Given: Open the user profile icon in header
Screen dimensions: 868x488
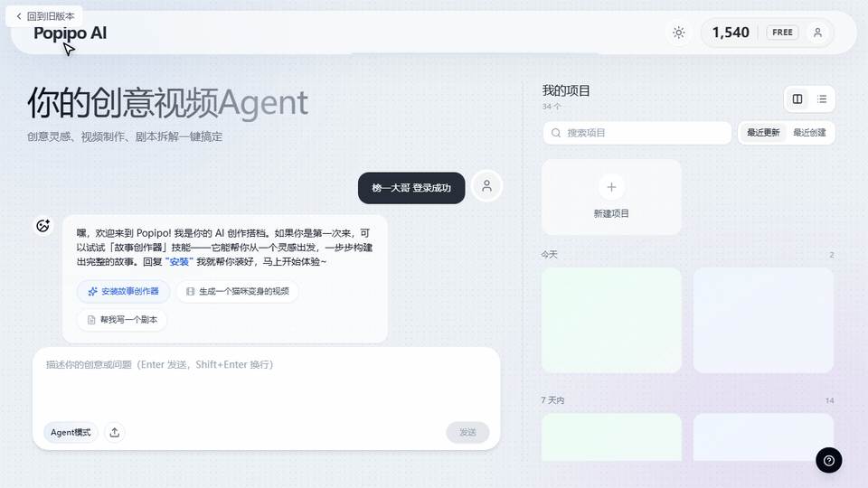Looking at the screenshot, I should 817,33.
